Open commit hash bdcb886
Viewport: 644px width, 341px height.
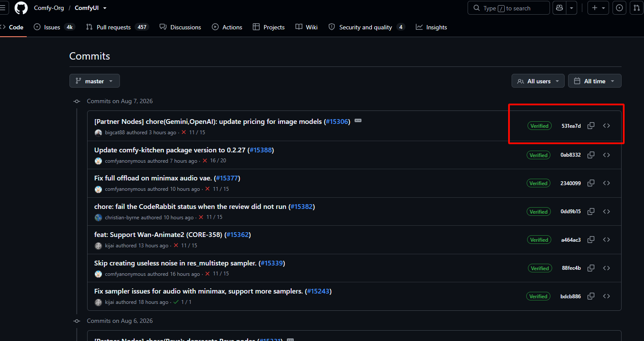[571, 297]
